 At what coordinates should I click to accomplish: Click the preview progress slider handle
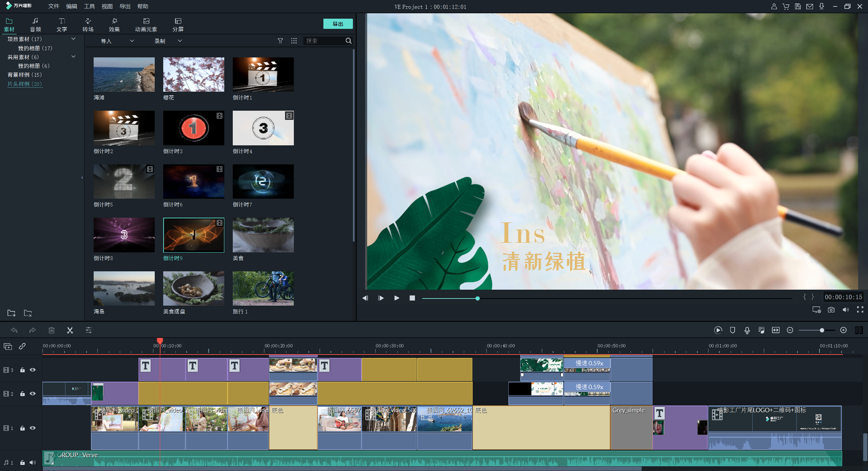click(477, 299)
